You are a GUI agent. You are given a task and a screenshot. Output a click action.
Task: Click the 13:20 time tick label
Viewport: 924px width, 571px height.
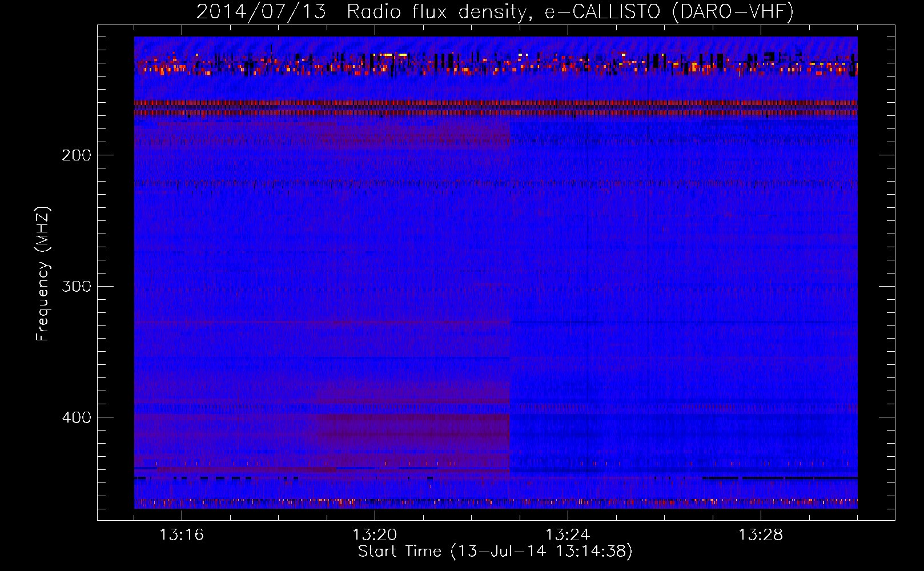click(x=375, y=535)
